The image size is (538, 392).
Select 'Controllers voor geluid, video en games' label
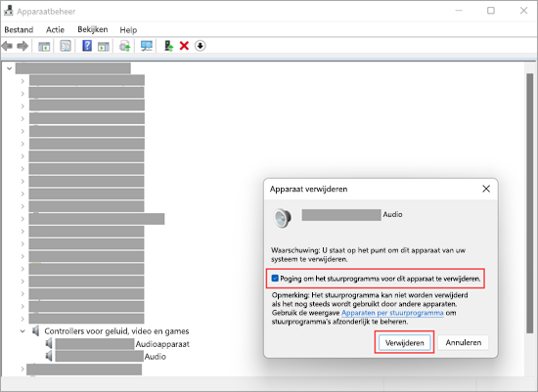[116, 331]
